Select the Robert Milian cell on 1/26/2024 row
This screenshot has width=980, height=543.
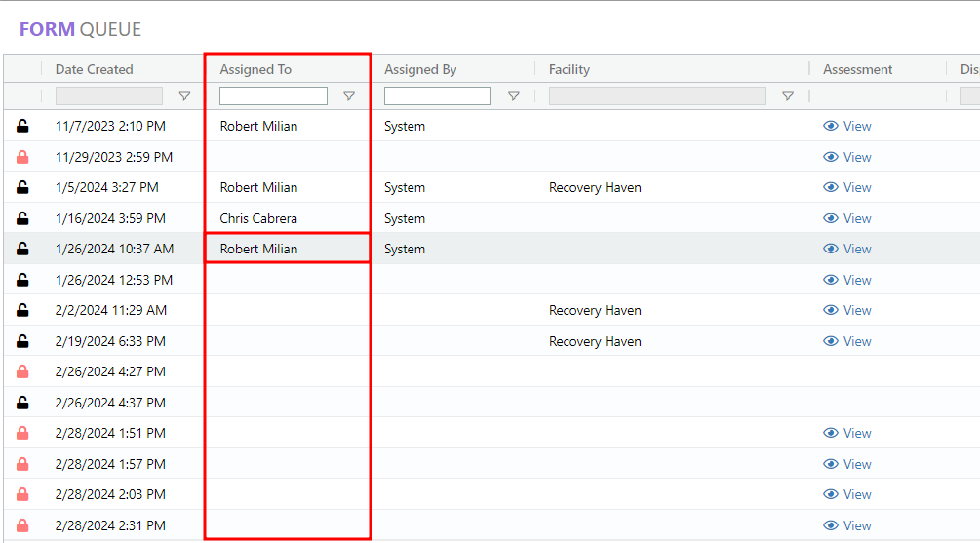[259, 249]
